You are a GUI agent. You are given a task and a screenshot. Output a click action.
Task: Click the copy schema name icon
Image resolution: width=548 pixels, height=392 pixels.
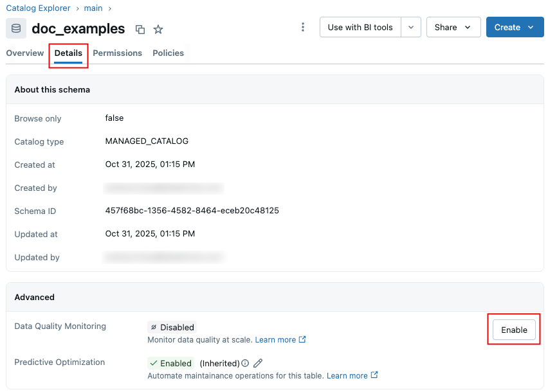point(140,29)
